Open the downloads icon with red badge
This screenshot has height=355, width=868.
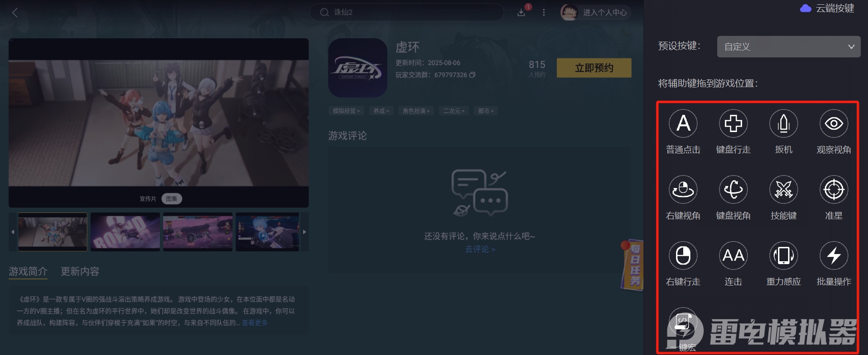coord(522,11)
